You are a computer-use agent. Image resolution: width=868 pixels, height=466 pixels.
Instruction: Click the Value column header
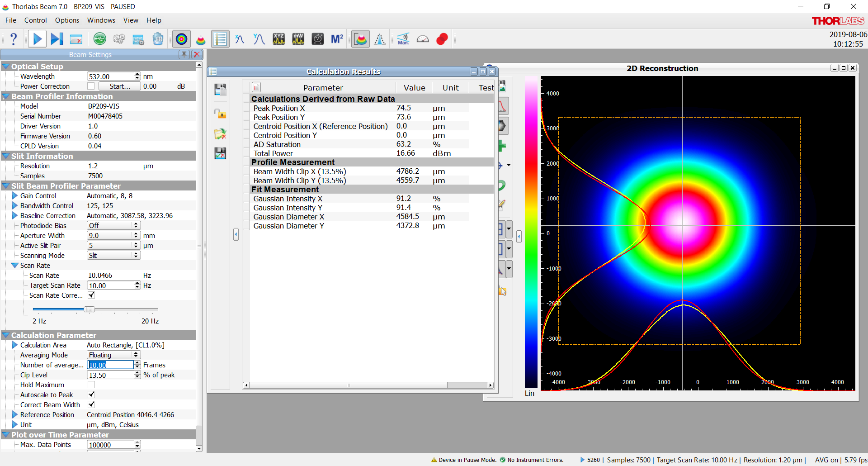(x=414, y=88)
